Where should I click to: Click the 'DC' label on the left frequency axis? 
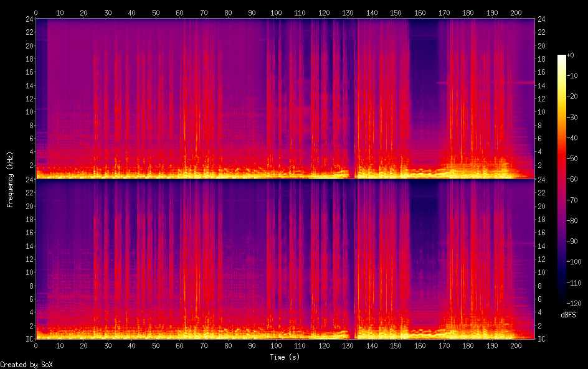30,339
